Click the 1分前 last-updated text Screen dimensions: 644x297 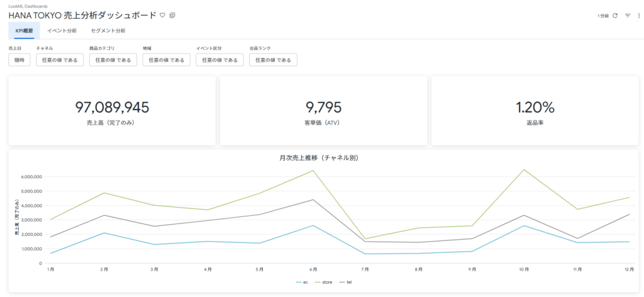tap(603, 16)
